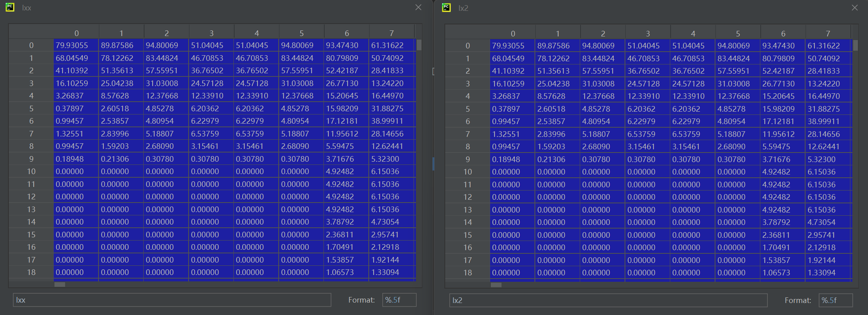Select column header 7 in the Ixx table
The image size is (868, 315).
[392, 33]
